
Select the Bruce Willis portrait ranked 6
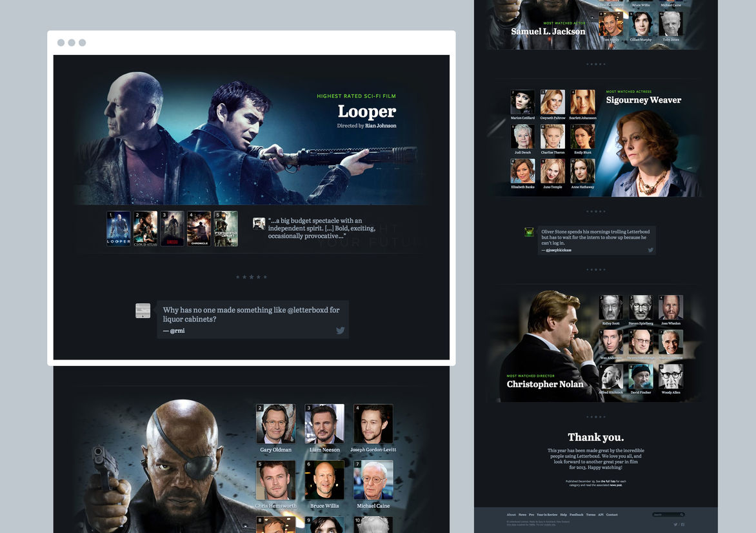click(324, 480)
